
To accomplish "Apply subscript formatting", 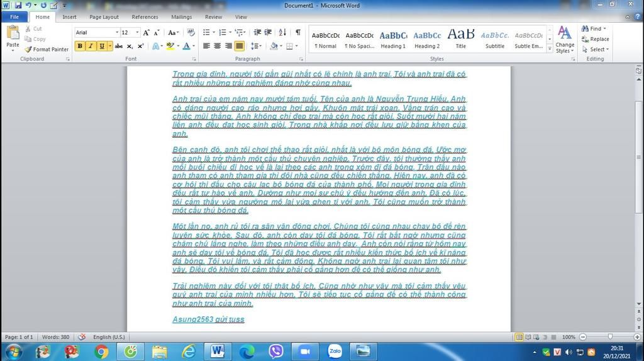I will 130,46.
